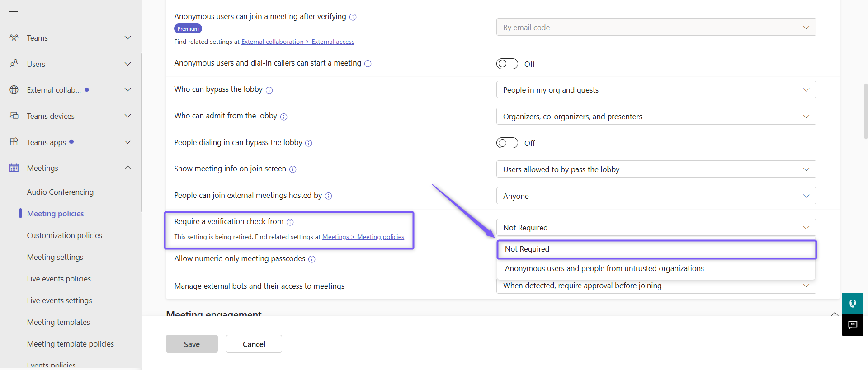
Task: Show info for Require a verification check
Action: [x=290, y=222]
